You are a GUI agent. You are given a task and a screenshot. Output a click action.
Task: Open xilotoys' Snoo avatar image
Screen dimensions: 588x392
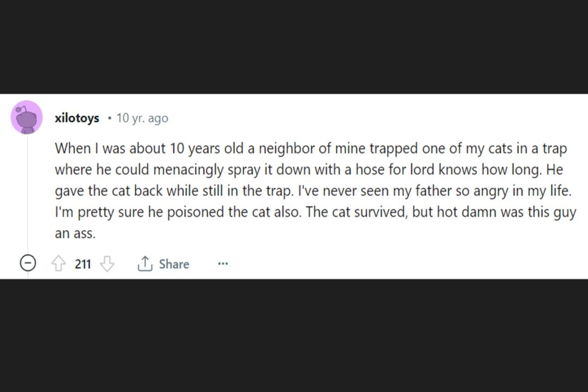pos(27,118)
